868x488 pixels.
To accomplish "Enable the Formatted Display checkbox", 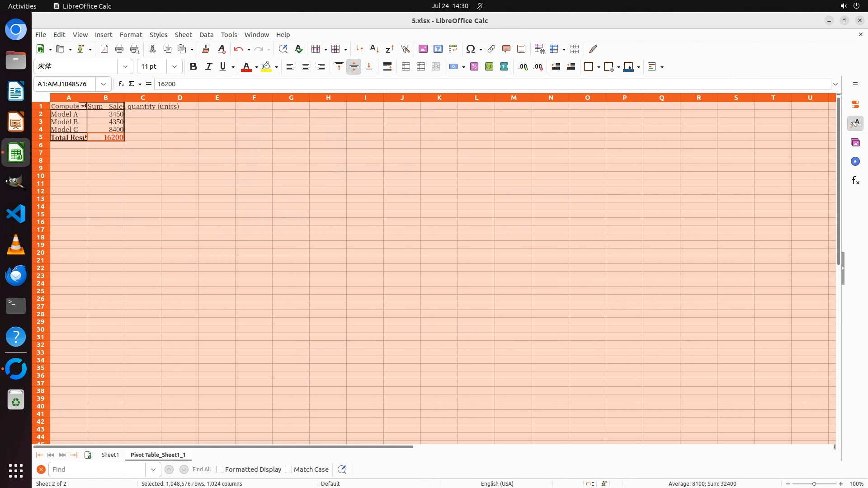I will (220, 469).
